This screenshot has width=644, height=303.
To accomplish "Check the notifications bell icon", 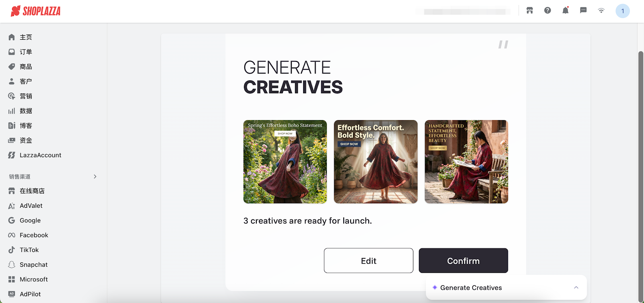I will click(x=566, y=10).
